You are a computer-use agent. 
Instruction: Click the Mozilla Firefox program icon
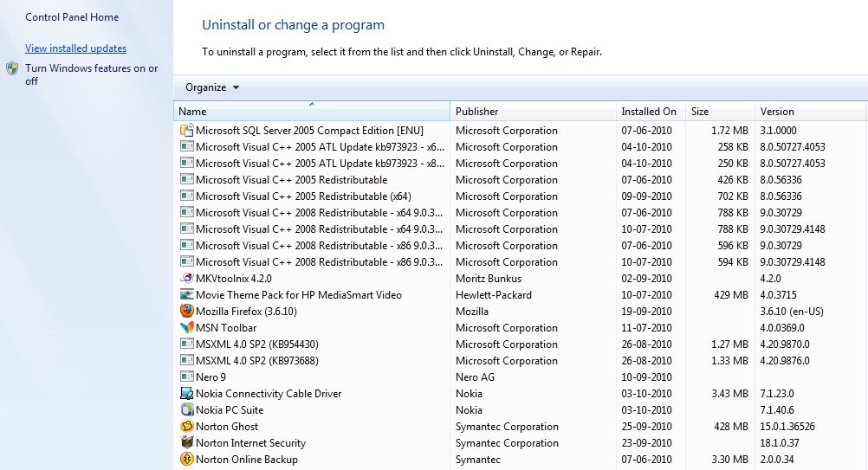186,312
